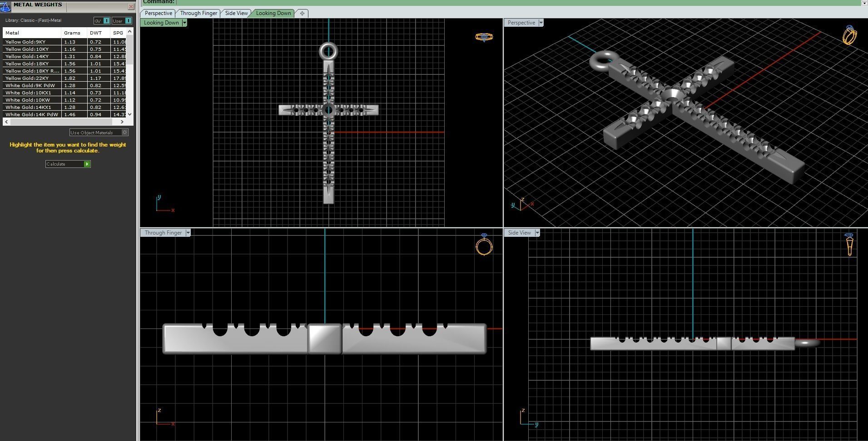Image resolution: width=868 pixels, height=441 pixels.
Task: Click the side ring icon in Side View viewport
Action: [x=849, y=245]
